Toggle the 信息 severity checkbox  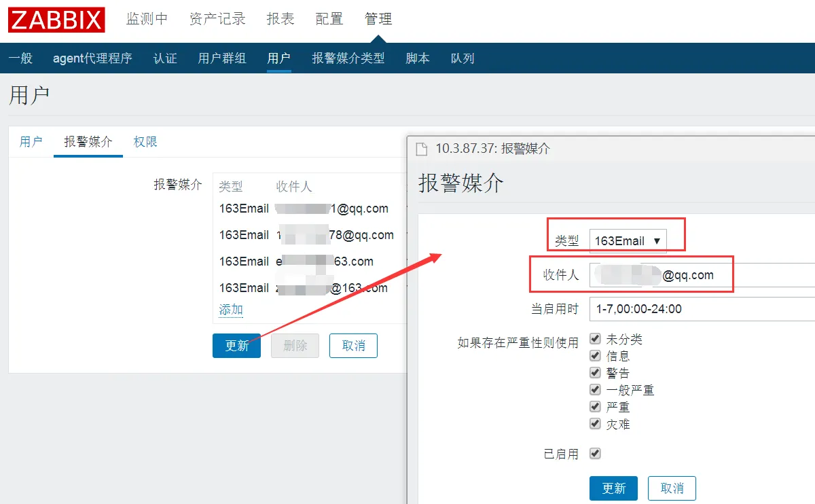tap(596, 355)
